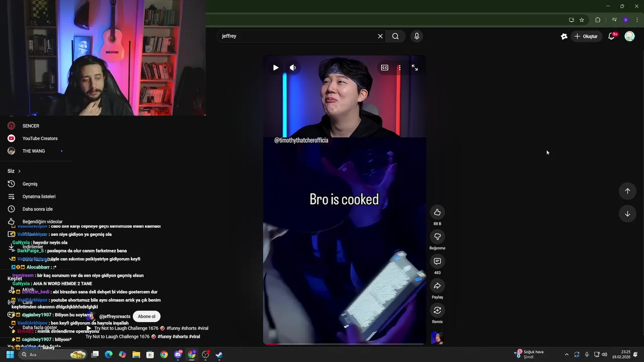This screenshot has width=644, height=362.
Task: Dislike the Short (Beğenme)
Action: (437, 237)
